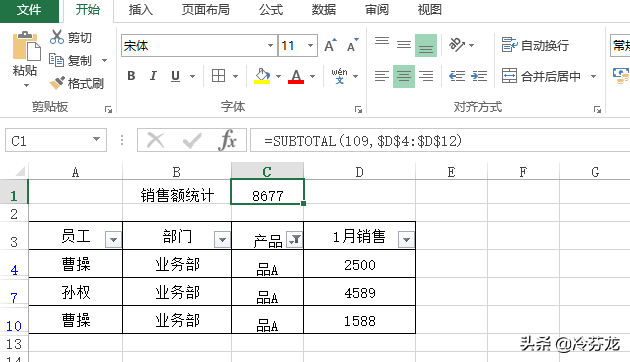This screenshot has height=362, width=630.
Task: Switch to the 插入 tab
Action: pyautogui.click(x=141, y=10)
